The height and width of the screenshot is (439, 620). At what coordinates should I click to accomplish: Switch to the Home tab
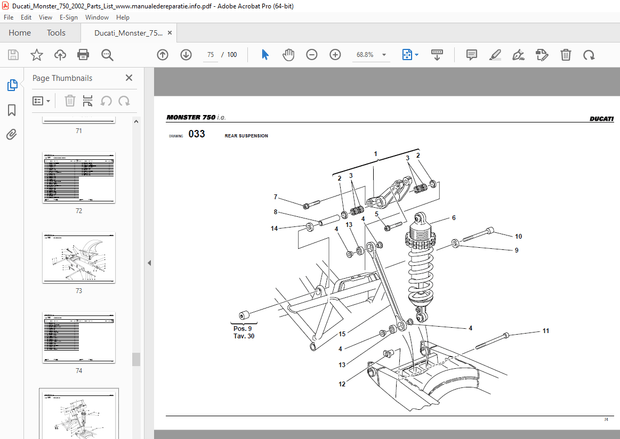(x=20, y=33)
